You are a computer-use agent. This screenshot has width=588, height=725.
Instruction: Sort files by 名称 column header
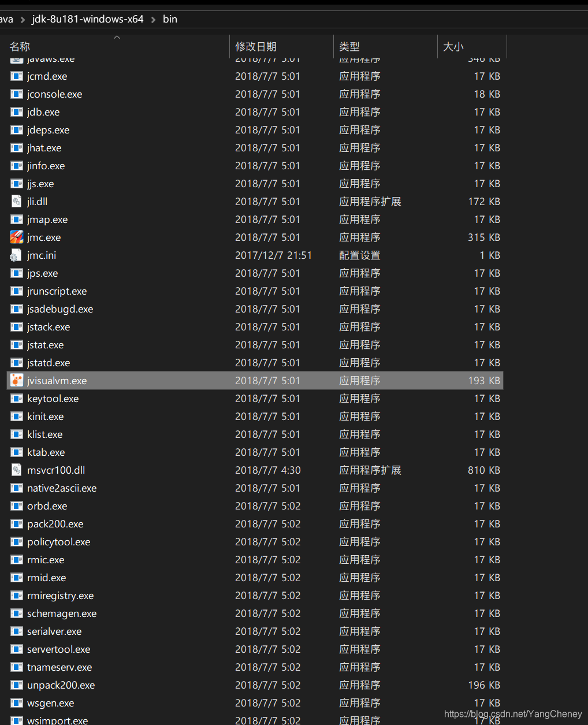117,46
